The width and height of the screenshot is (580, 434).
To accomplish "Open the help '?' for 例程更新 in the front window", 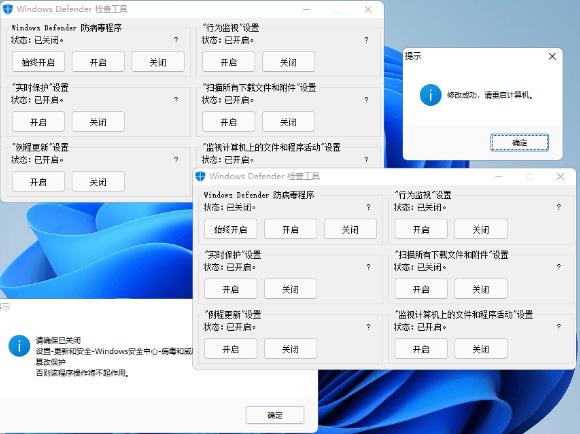I will tap(368, 327).
